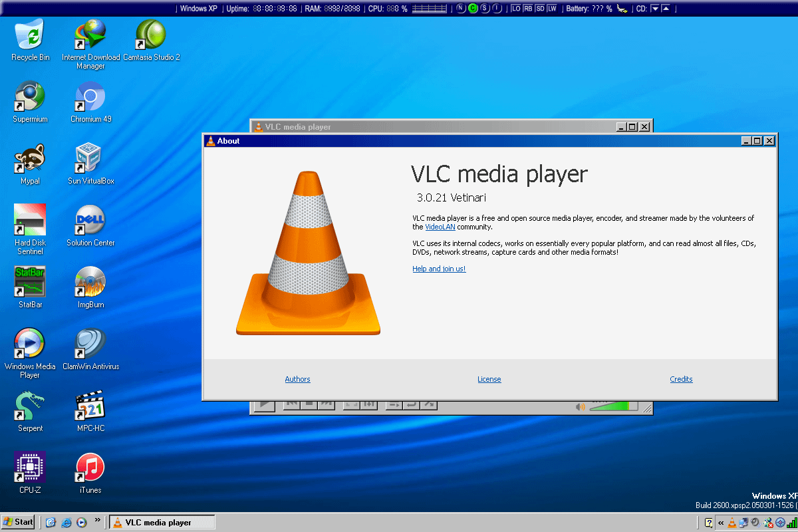This screenshot has width=798, height=532.
Task: Click the CD up arrow in StatBar
Action: (x=666, y=9)
